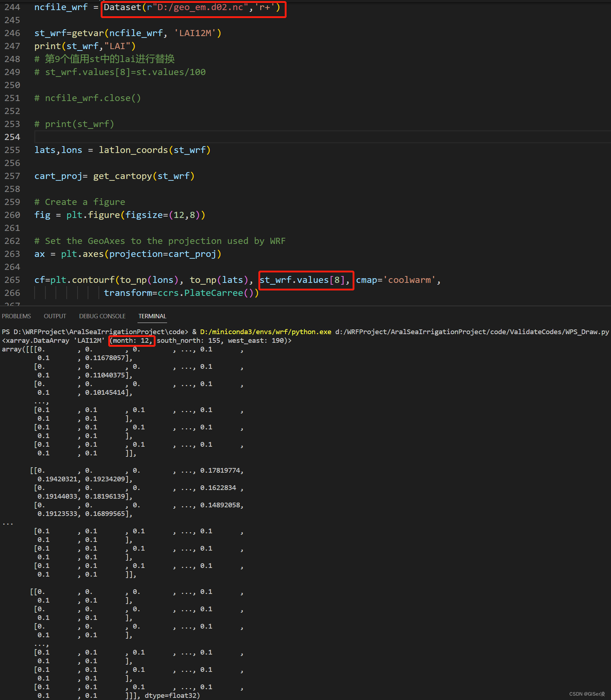The width and height of the screenshot is (611, 700).
Task: Click plt.contourf call on line 265
Action: [82, 280]
